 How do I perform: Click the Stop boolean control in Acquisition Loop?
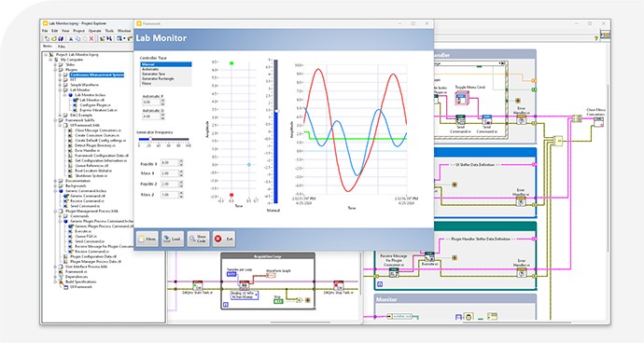pos(278,301)
